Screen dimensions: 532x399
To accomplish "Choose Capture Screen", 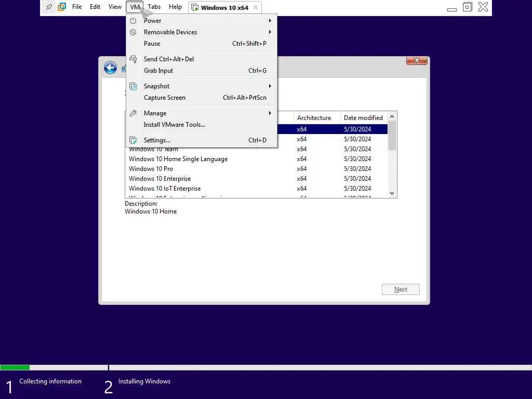I will coord(202,98).
